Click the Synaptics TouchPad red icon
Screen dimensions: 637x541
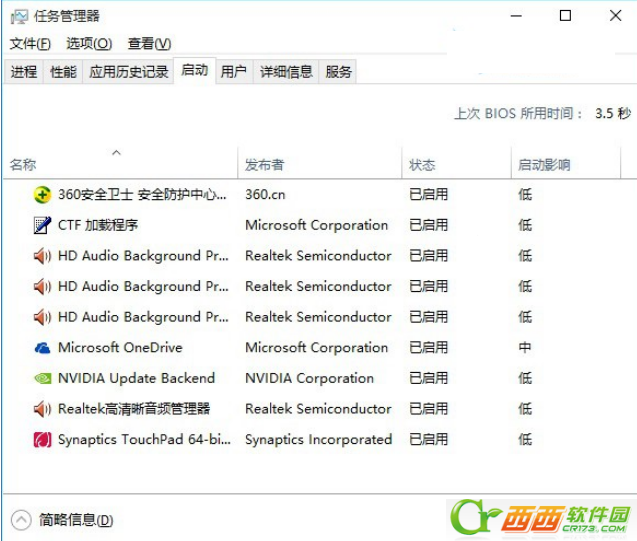click(42, 439)
